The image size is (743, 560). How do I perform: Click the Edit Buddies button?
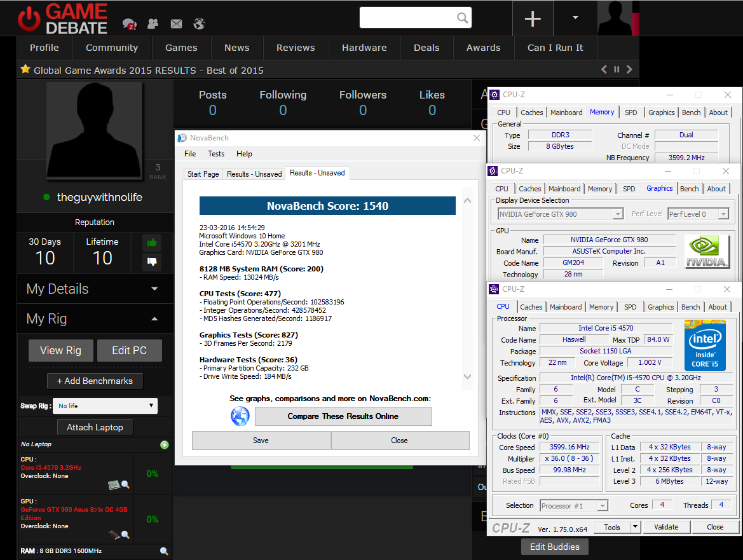coord(555,547)
